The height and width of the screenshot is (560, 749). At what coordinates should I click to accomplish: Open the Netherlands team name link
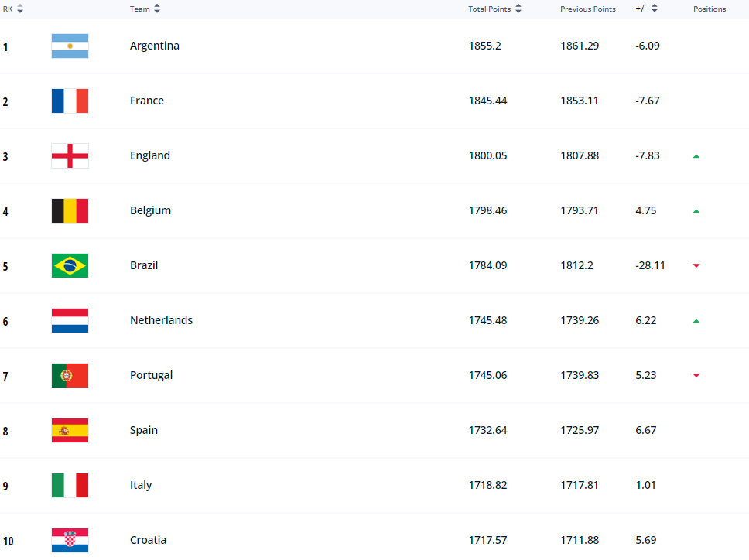pos(161,321)
